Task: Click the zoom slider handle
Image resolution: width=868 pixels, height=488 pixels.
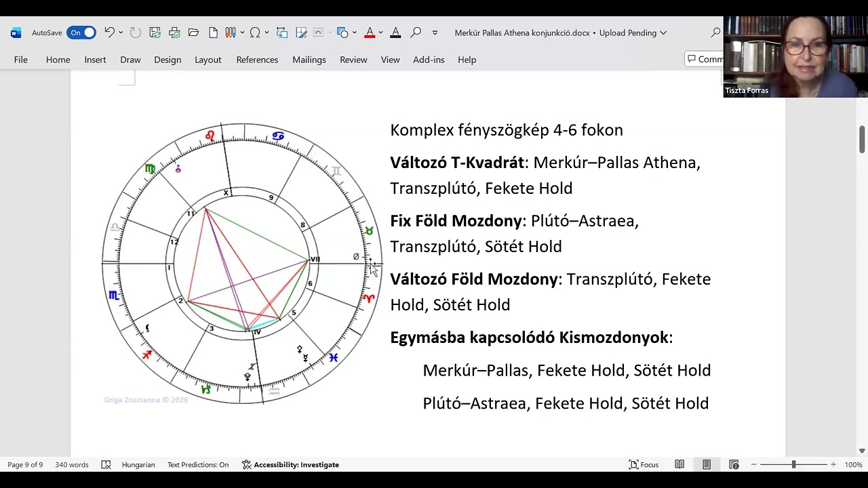Action: point(793,465)
